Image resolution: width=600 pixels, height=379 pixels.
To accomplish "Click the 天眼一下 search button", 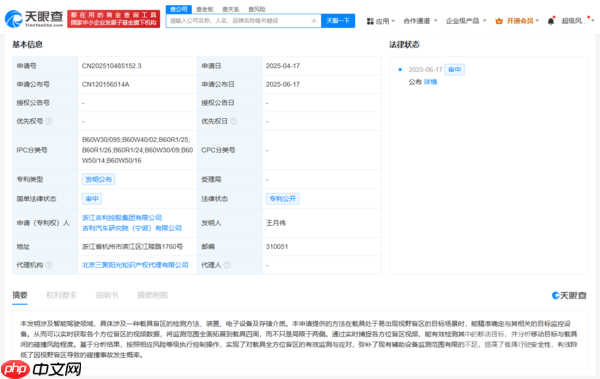I will 338,21.
